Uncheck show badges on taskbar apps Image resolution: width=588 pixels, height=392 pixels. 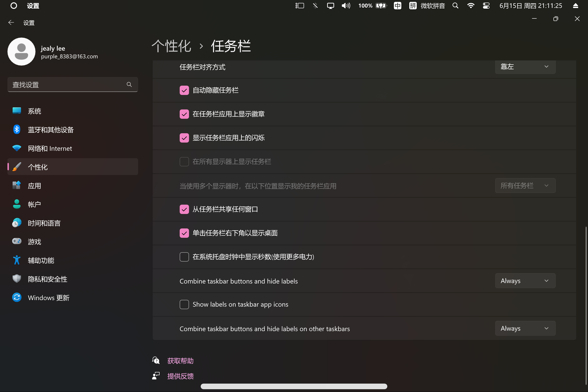[x=184, y=114]
